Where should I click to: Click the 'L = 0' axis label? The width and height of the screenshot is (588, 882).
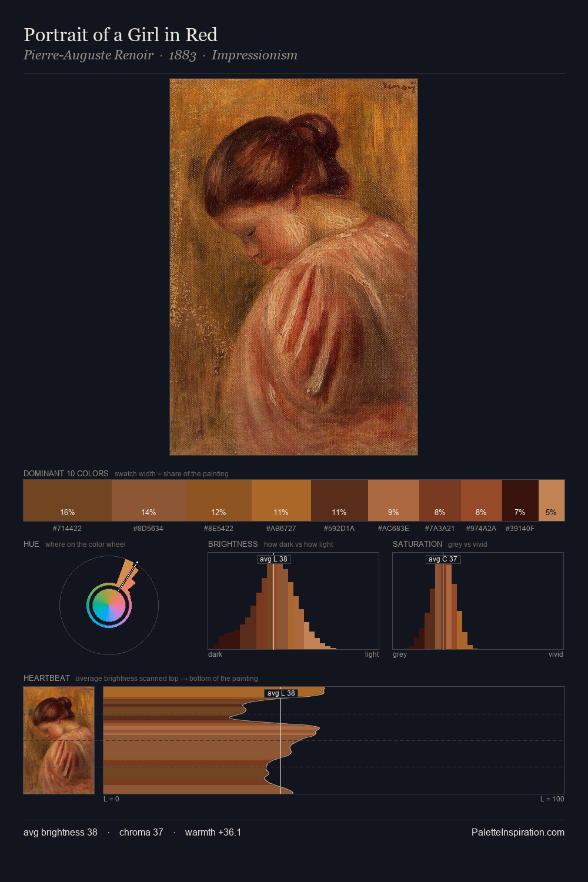click(x=111, y=799)
